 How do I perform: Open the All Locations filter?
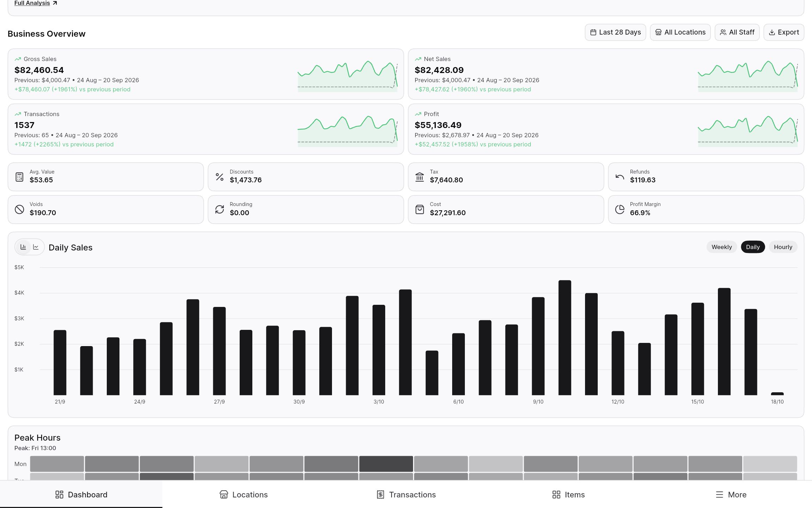tap(680, 32)
